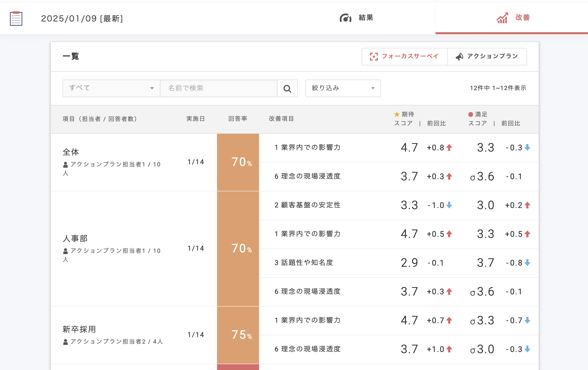Select 2 顧客基盤の安定性 improvement item
588x370 pixels.
[307, 205]
